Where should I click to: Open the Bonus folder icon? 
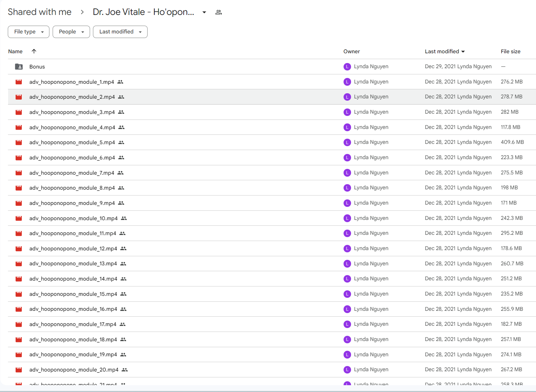[19, 67]
